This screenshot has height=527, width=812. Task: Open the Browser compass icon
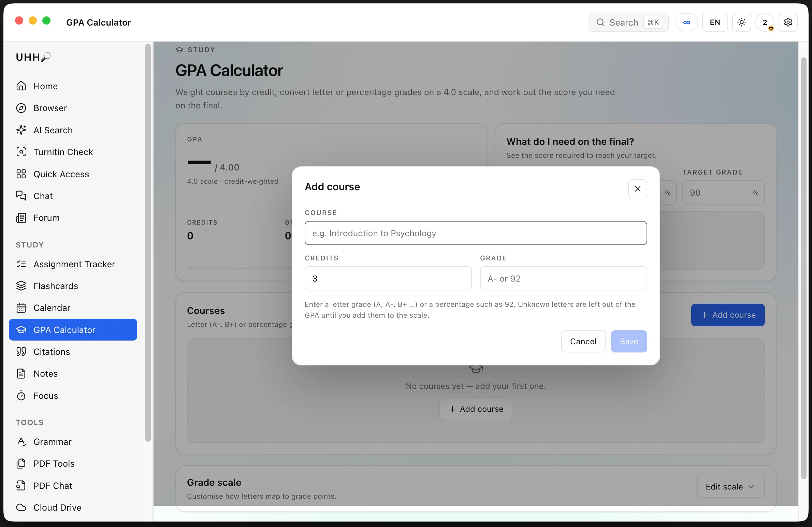tap(21, 108)
